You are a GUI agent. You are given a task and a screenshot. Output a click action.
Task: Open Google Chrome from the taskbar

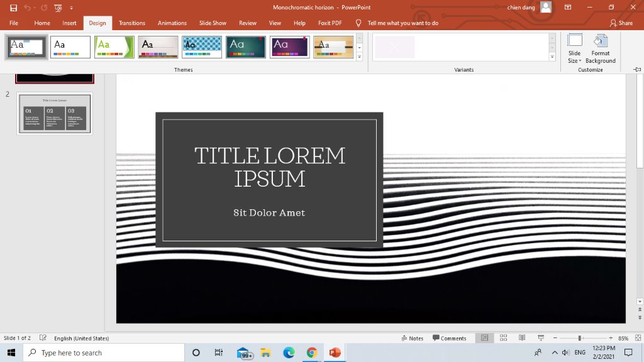point(311,353)
